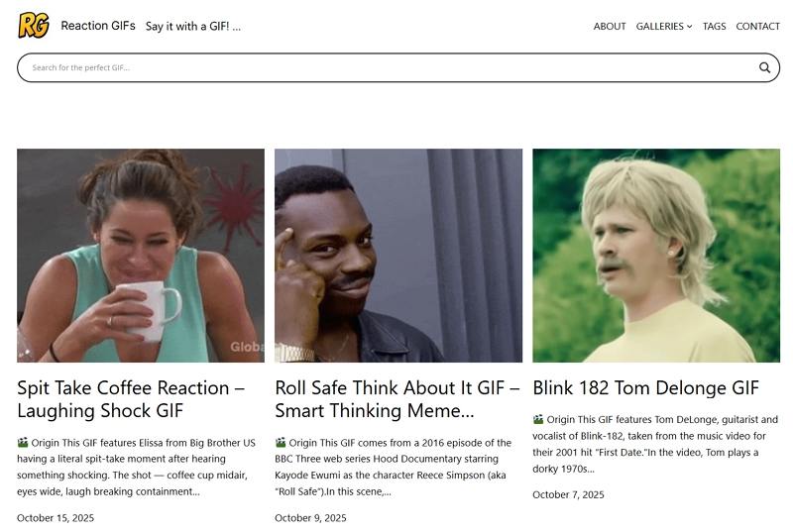Open the Galleries menu item

[x=659, y=27]
